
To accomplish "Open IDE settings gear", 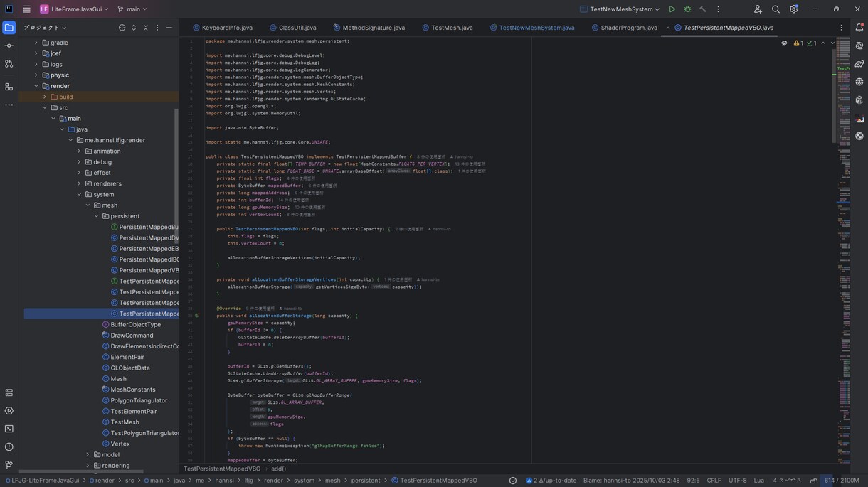I will [x=793, y=9].
